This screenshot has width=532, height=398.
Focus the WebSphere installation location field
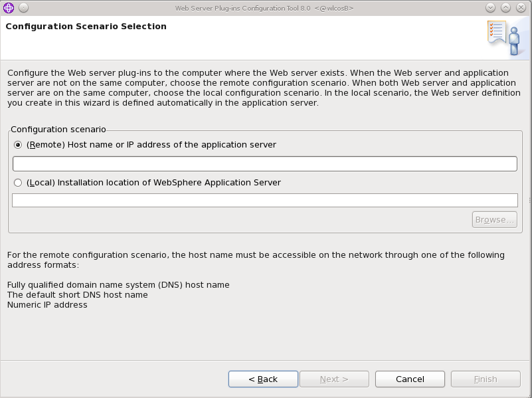click(x=265, y=200)
